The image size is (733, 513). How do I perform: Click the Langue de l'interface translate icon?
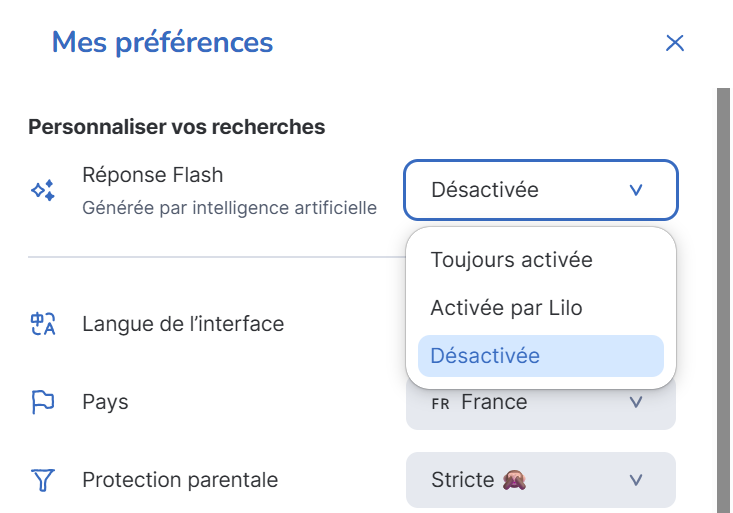point(42,324)
